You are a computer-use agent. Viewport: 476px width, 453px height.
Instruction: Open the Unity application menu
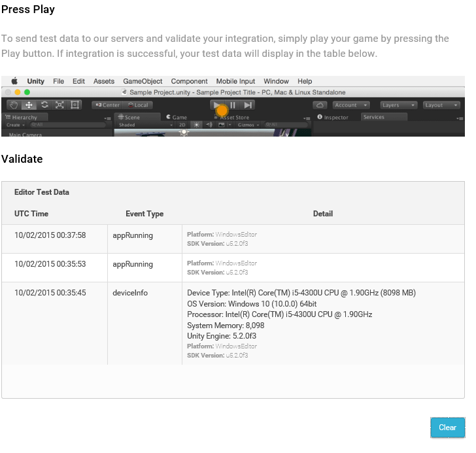(x=35, y=81)
